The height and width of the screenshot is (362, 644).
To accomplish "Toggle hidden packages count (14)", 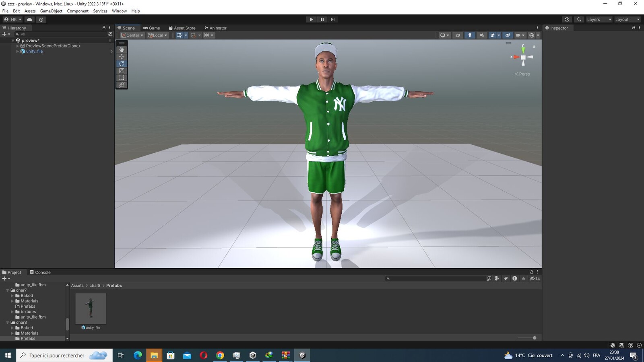I will (535, 278).
